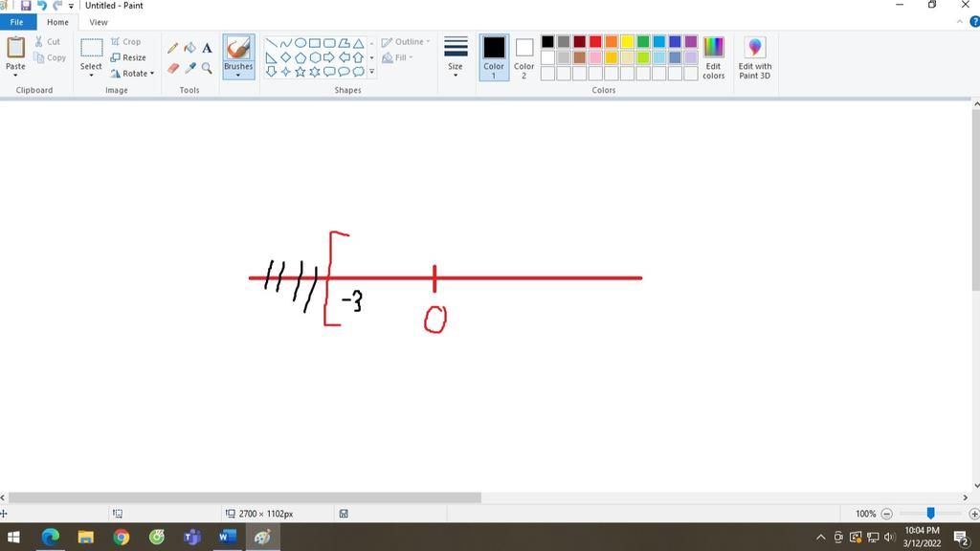Open the Size line thickness dropdown
980x551 pixels.
point(456,56)
